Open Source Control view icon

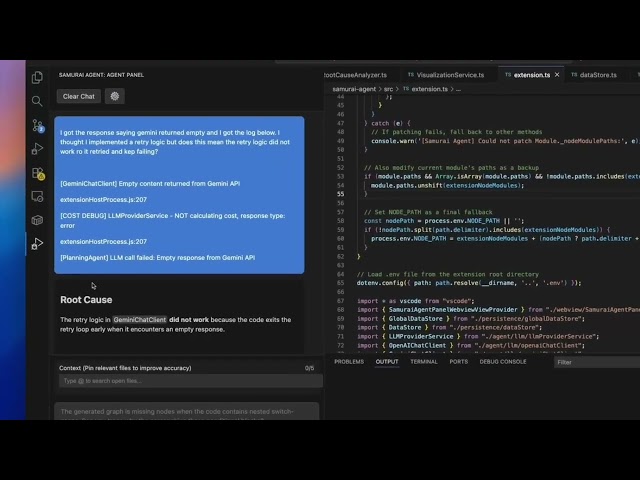pos(38,125)
